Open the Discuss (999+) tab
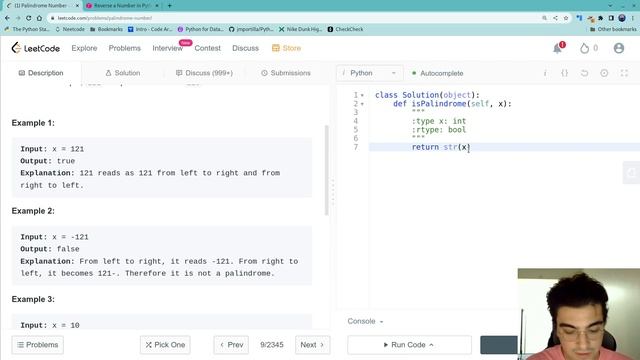The image size is (640, 360). [204, 73]
